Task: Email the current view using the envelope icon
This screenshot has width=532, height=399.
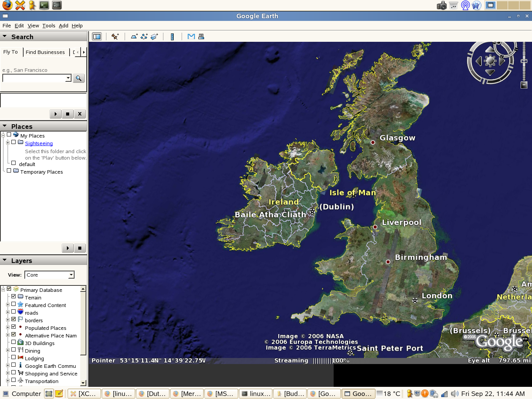Action: point(191,36)
